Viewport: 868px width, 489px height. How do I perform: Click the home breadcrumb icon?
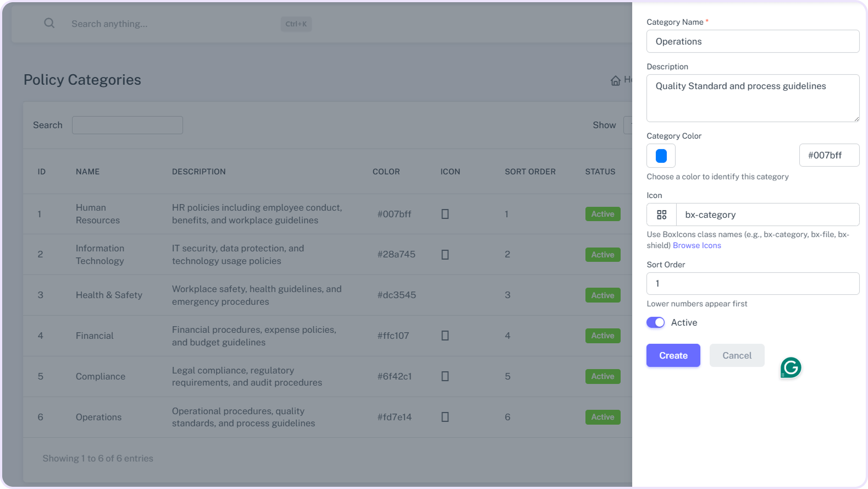615,81
